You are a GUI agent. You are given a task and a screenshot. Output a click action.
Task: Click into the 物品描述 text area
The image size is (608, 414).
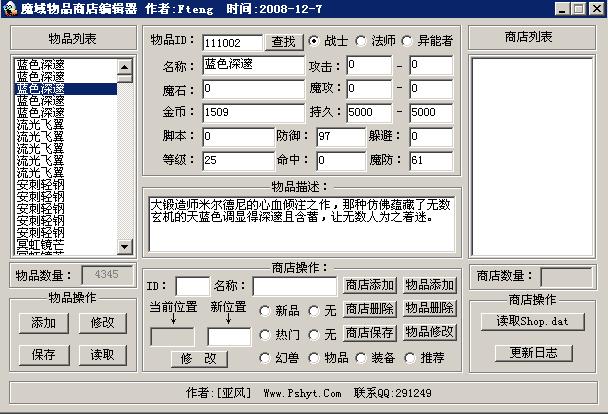coord(300,223)
